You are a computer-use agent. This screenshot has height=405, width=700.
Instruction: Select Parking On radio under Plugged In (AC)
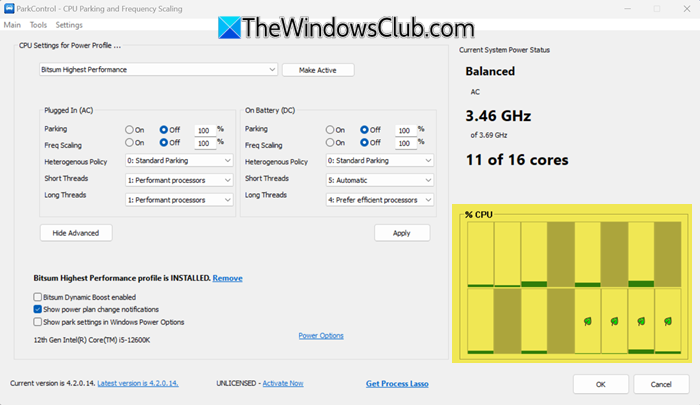pyautogui.click(x=129, y=129)
